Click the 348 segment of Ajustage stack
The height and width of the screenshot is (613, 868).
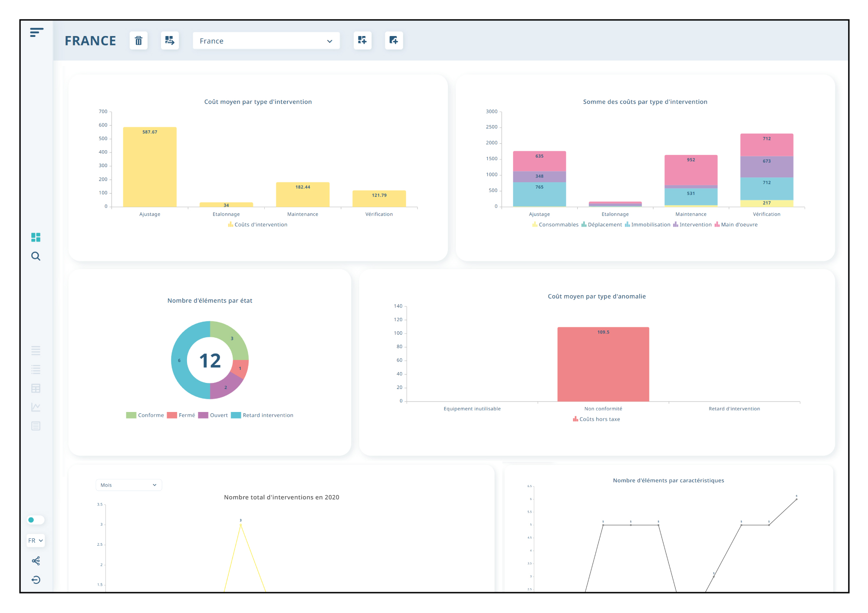[539, 176]
